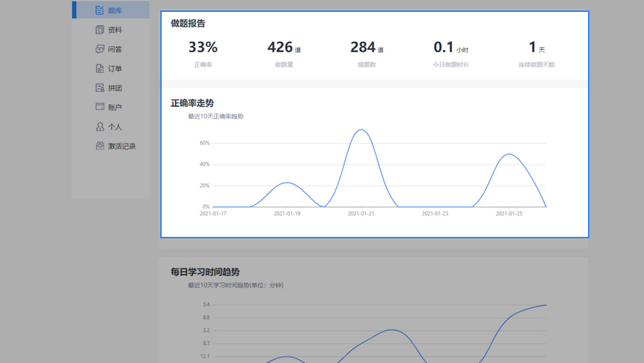Click the 2021-01-25 x-axis date label

point(509,214)
